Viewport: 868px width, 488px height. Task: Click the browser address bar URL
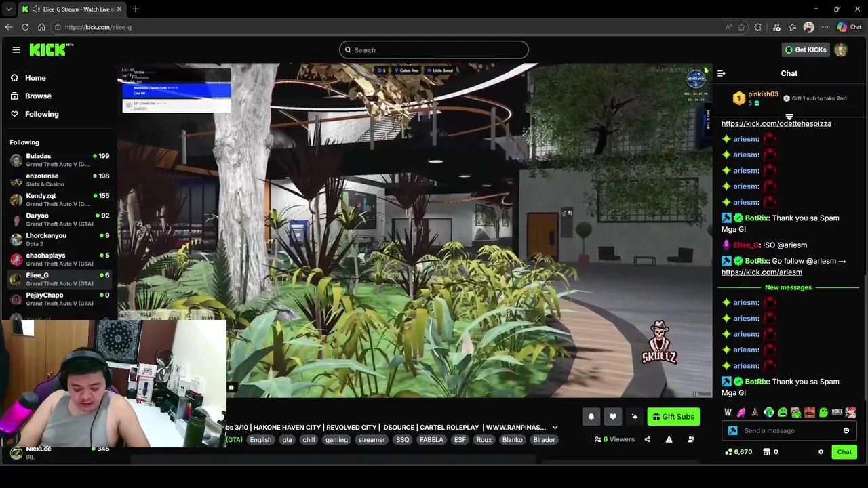click(x=98, y=27)
